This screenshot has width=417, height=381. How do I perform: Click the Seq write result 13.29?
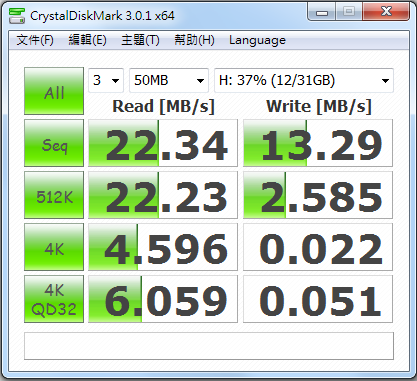(318, 143)
